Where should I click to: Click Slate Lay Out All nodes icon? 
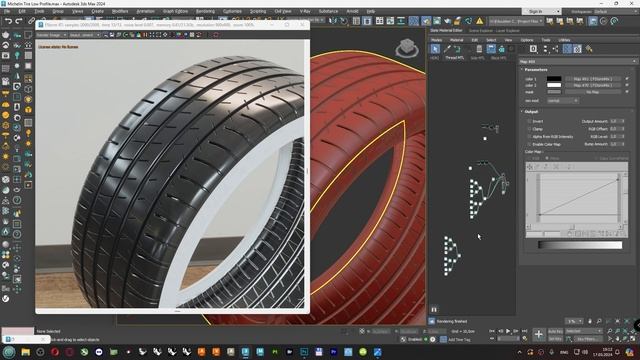(546, 49)
